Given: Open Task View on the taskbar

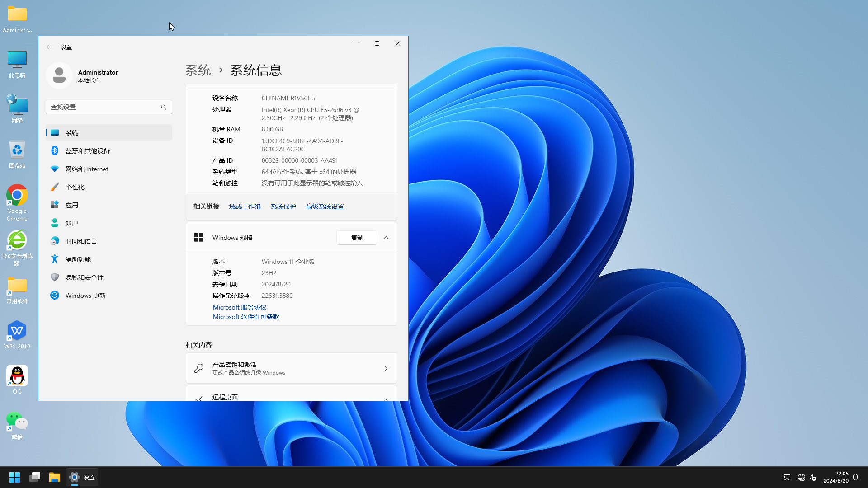Looking at the screenshot, I should pyautogui.click(x=35, y=477).
